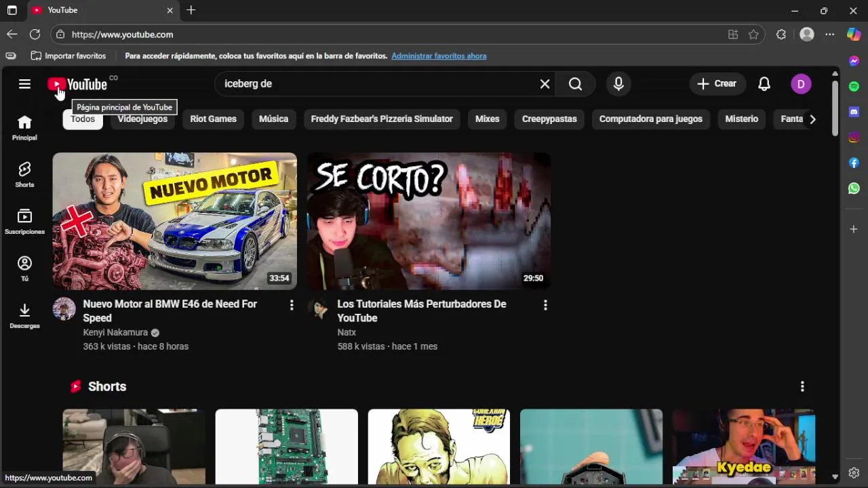Open the tab actions menu icon
This screenshot has height=488, width=868.
click(x=12, y=10)
